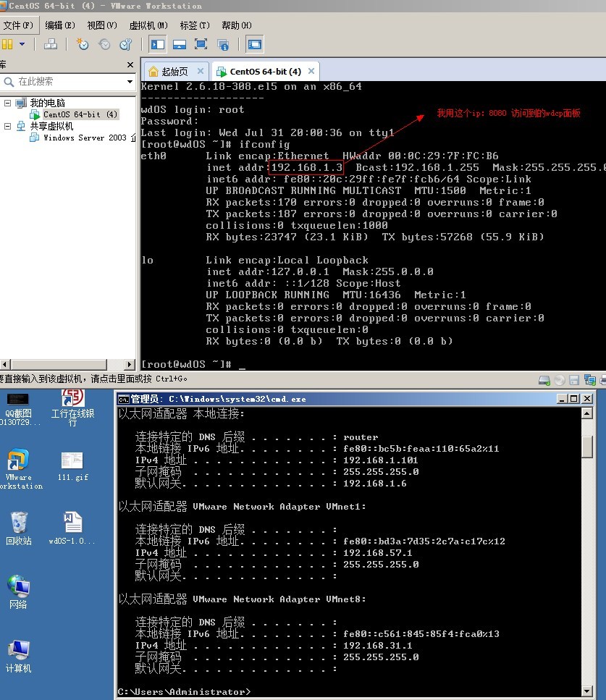Close the CentOS 64-bit (4) tab
The height and width of the screenshot is (700, 606).
(x=311, y=71)
